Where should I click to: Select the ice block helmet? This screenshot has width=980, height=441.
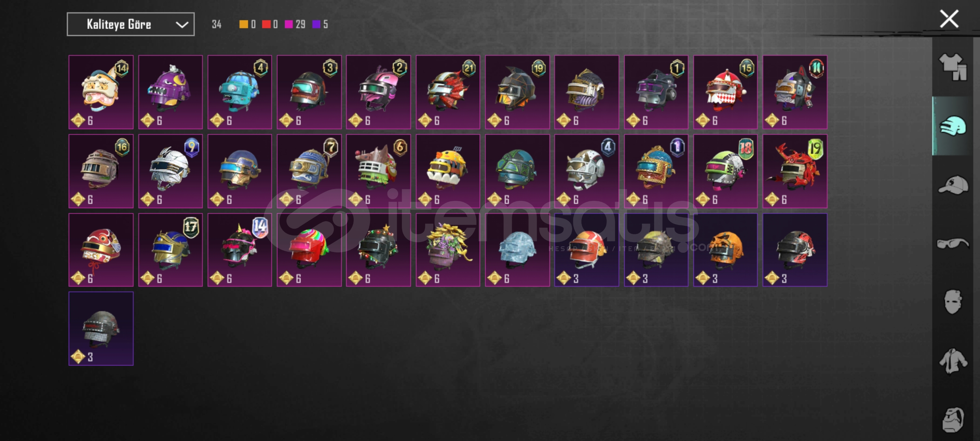point(517,250)
